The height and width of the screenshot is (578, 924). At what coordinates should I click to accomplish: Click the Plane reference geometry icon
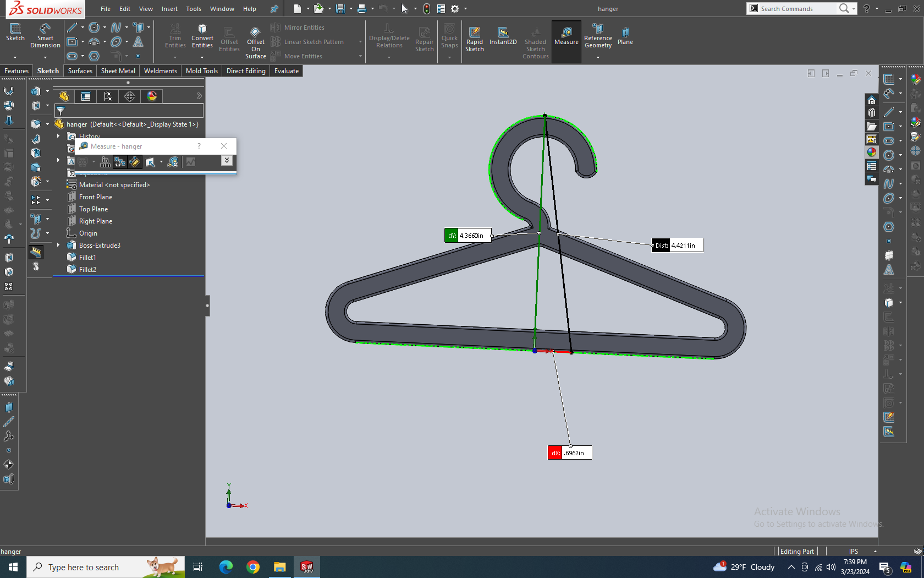click(625, 36)
